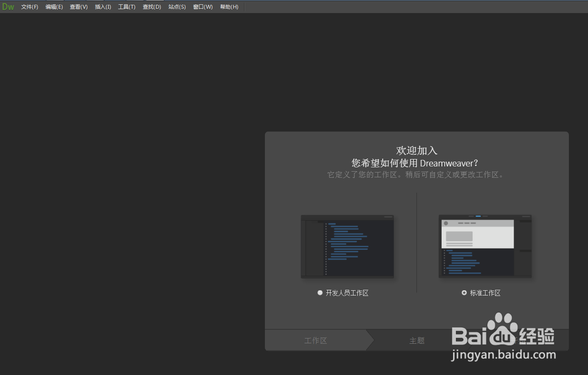
Task: Open the 插入(I) menu
Action: (x=103, y=7)
